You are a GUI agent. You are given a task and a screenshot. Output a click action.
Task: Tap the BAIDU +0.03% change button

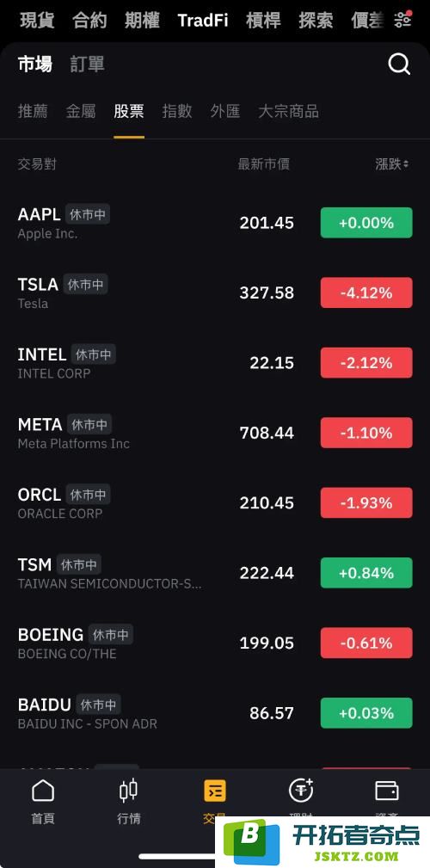(366, 713)
